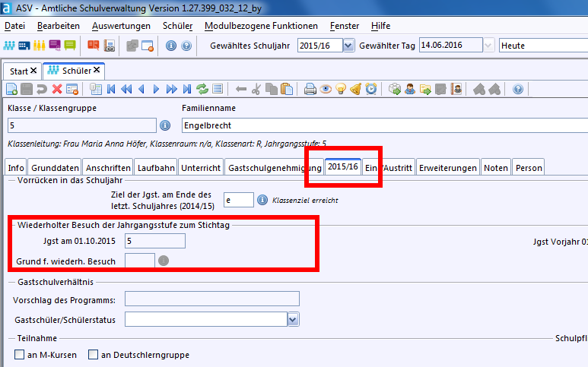Enable the 'an Deutschlerngruppe' checkbox
The width and height of the screenshot is (588, 367).
[x=93, y=354]
